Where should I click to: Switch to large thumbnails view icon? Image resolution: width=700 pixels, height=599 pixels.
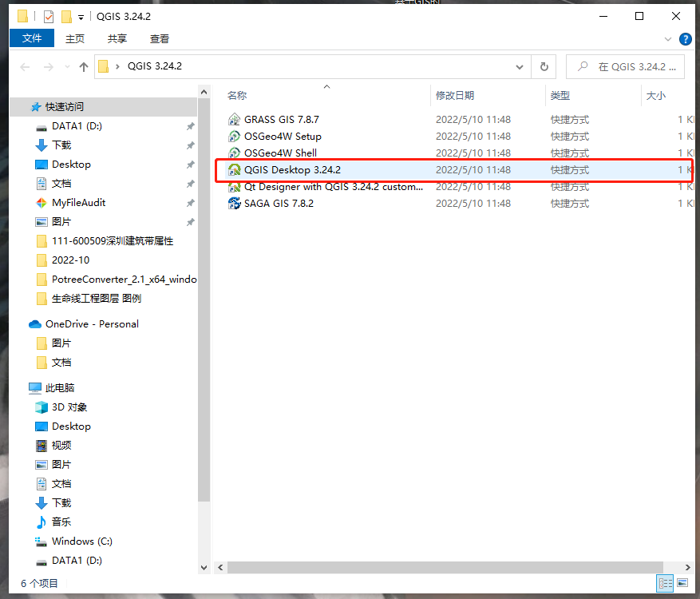point(682,583)
